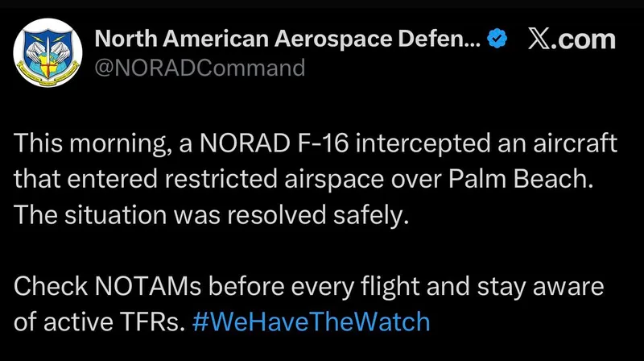Click the word "NORAD" in the post body
Image resolution: width=644 pixels, height=361 pixels.
[238, 146]
